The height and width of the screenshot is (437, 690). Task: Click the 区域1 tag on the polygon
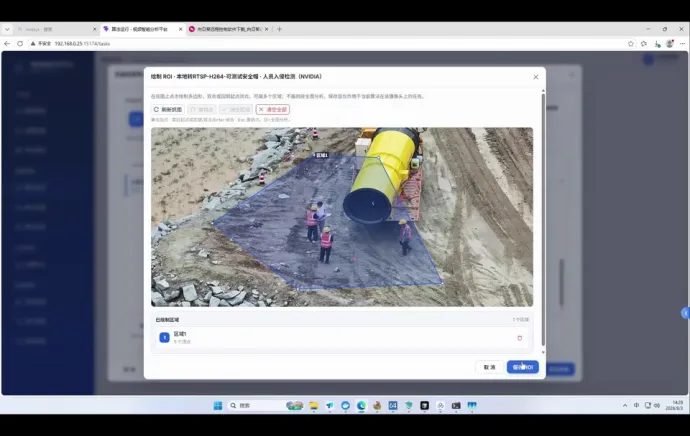(321, 155)
